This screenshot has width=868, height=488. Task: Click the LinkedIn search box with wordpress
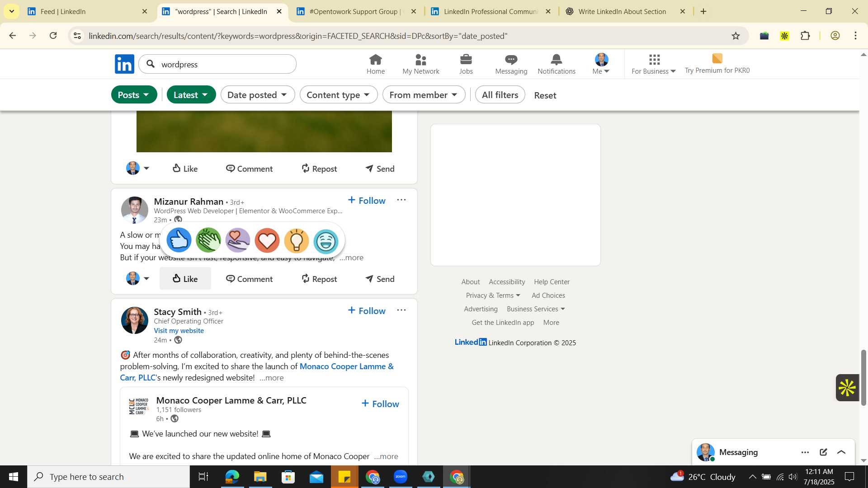click(218, 64)
